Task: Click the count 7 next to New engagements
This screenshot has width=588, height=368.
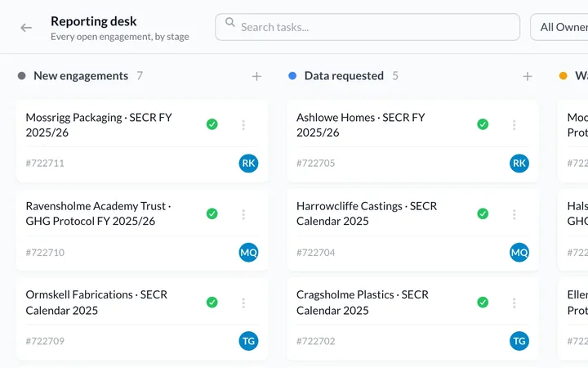Action: 140,76
